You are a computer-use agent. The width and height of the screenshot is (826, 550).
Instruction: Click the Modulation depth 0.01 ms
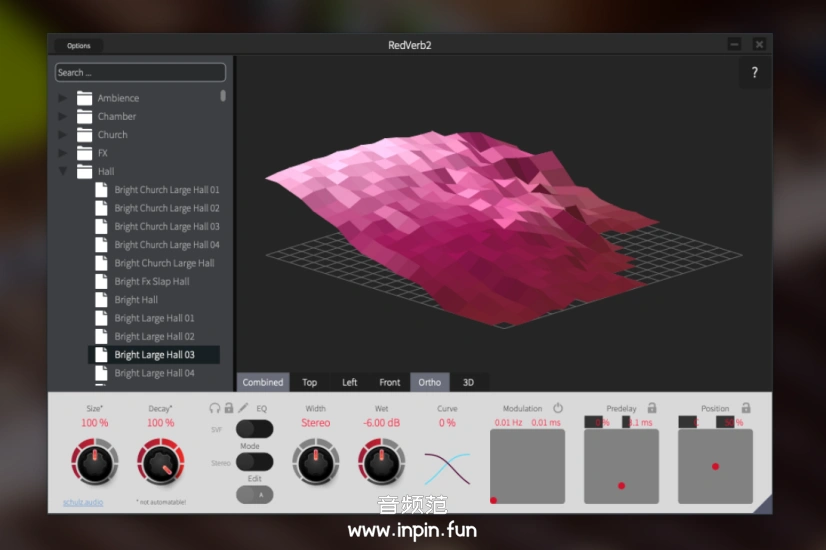click(x=546, y=423)
